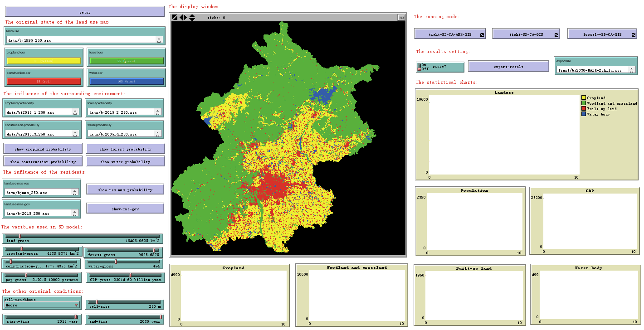Click forever-loop icon on loosely-SD-CA-GIS button

(633, 34)
